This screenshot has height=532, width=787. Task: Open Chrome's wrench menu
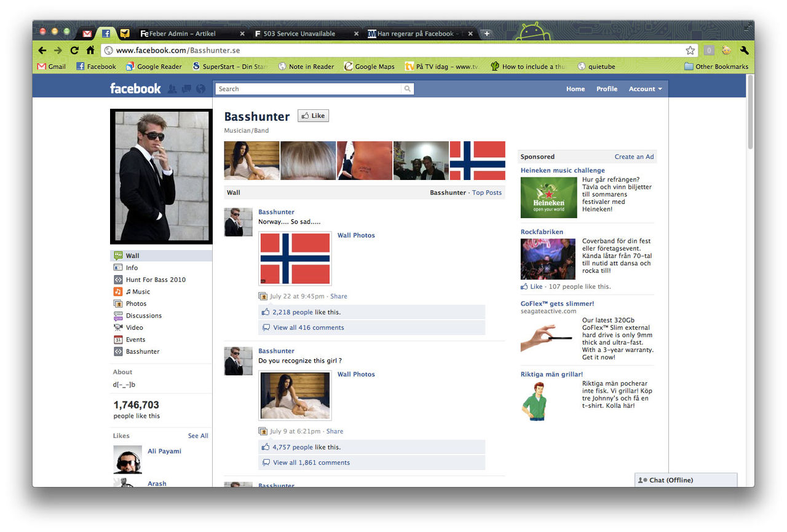[744, 50]
